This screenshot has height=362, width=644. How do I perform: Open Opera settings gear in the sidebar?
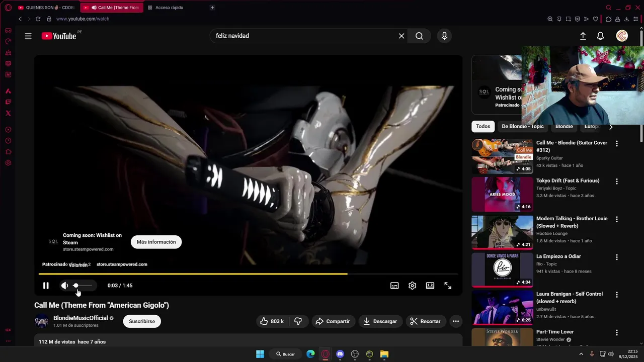coord(8,163)
